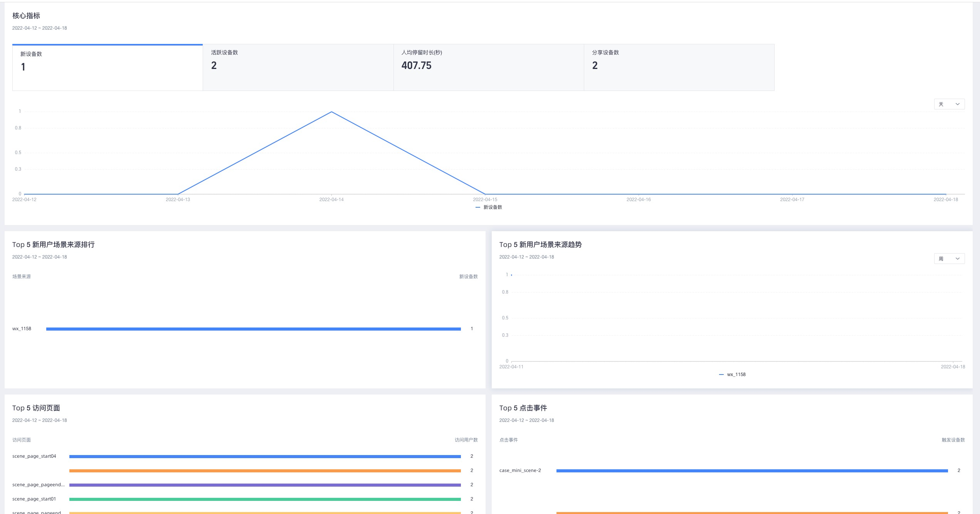
Task: Click the 2022-04-13 axis label
Action: click(x=178, y=200)
